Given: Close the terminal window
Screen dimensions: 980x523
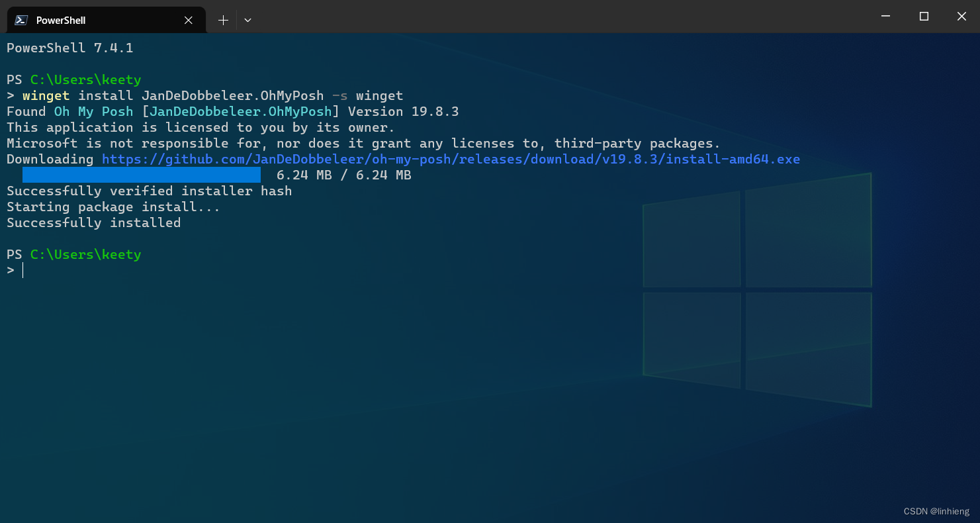Looking at the screenshot, I should (x=961, y=17).
